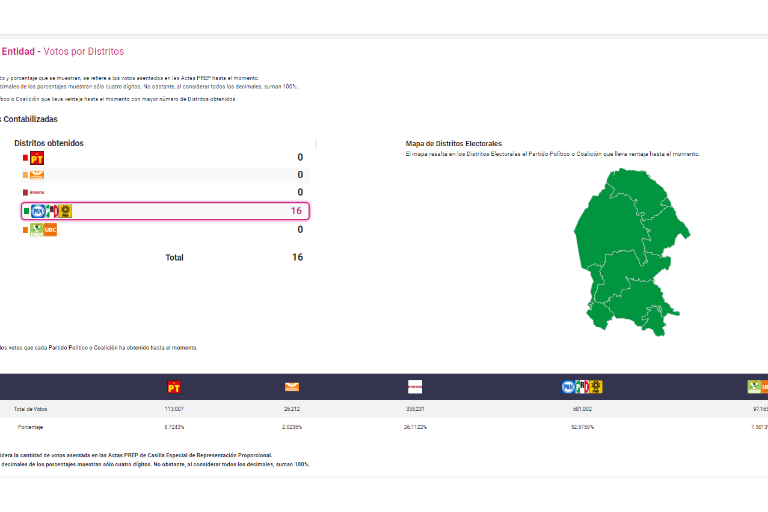Screen dimensions: 768x512
Task: Click the red color square beside PT
Action: [x=26, y=158]
